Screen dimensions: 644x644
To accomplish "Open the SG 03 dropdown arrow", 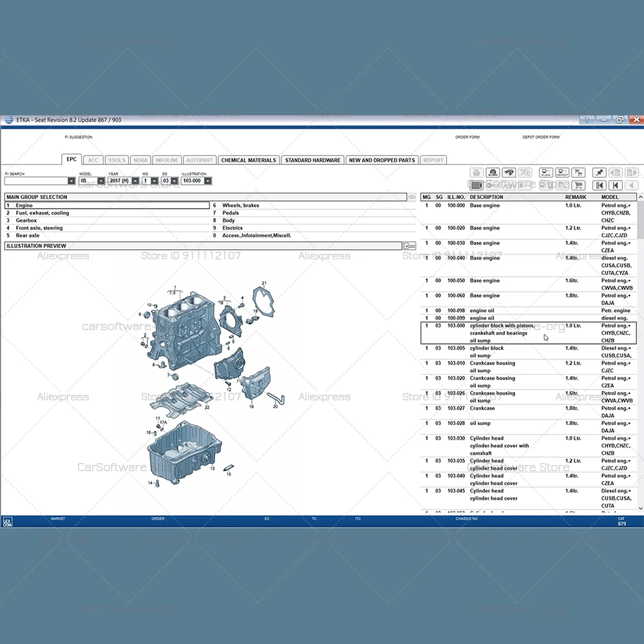I will pos(175,181).
